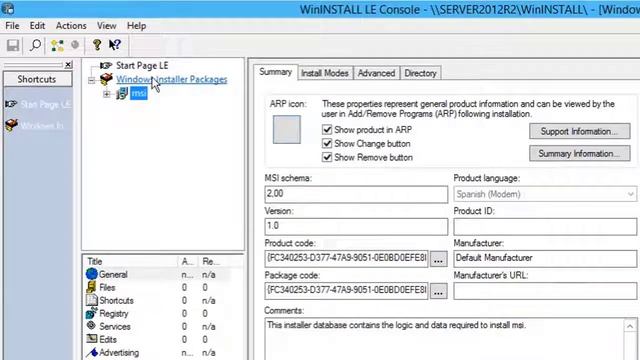Click the yellow question mark Help icon
640x360 pixels.
coord(97,44)
